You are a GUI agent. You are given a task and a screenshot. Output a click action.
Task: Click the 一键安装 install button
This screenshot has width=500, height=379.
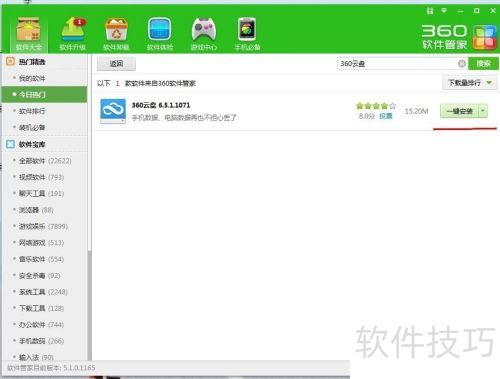460,111
